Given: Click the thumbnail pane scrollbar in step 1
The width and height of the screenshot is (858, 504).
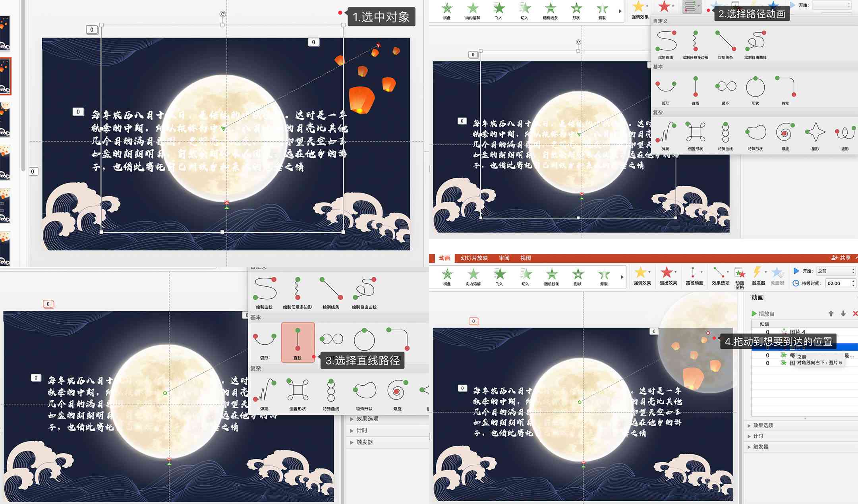Looking at the screenshot, I should (x=23, y=85).
